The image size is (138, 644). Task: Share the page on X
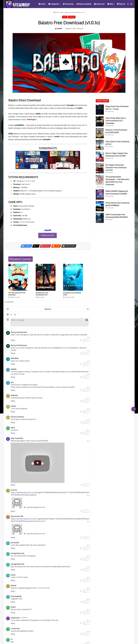coord(36,246)
